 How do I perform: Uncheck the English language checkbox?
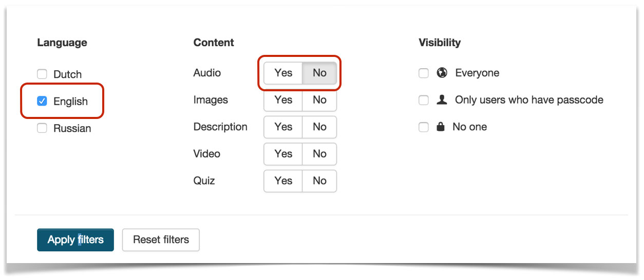click(42, 102)
